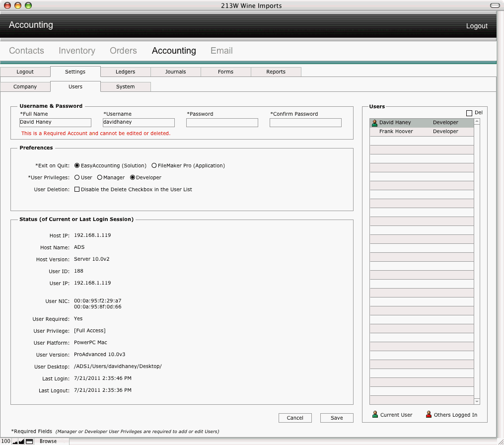Click the User Required value Yes
Image resolution: width=504 pixels, height=445 pixels.
78,319
